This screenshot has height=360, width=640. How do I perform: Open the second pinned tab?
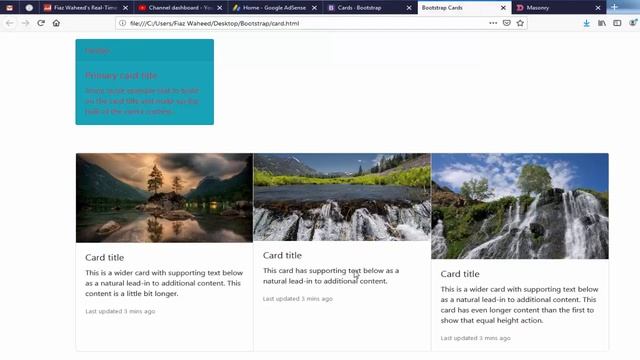[x=29, y=7]
